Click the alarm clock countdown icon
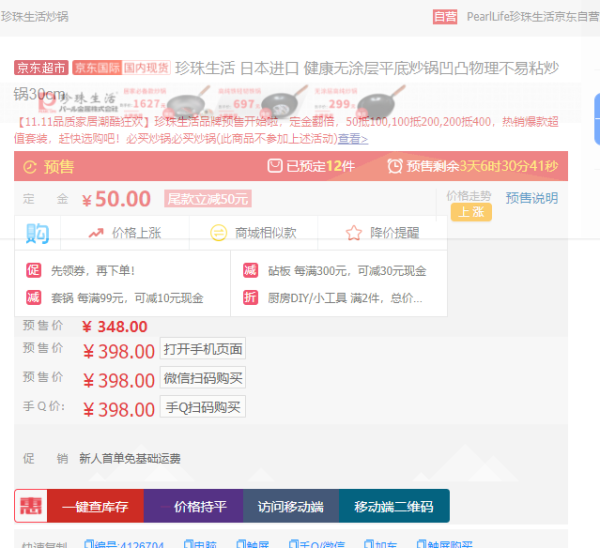The image size is (600, 548). 395,166
